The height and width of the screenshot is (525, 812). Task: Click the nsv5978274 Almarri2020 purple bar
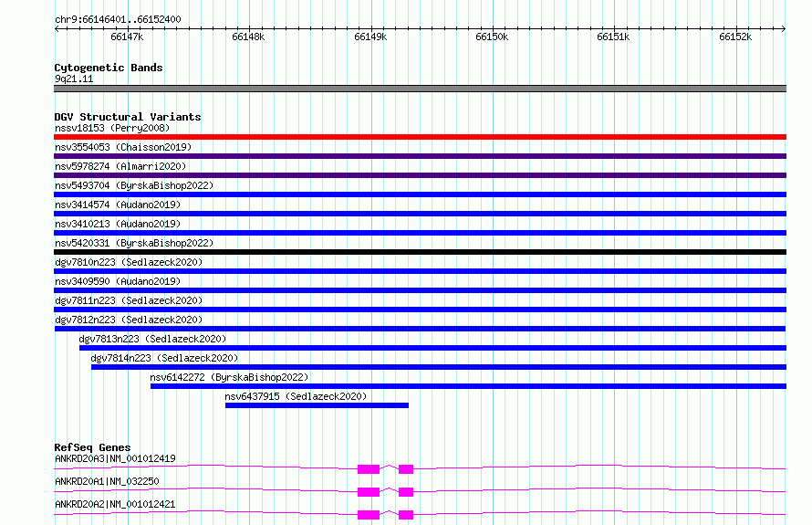(420, 175)
